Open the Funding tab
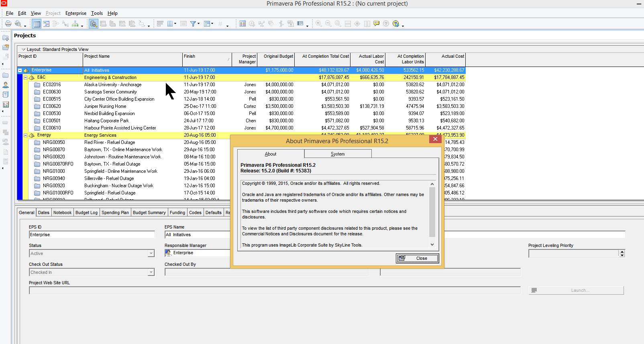 (x=177, y=212)
